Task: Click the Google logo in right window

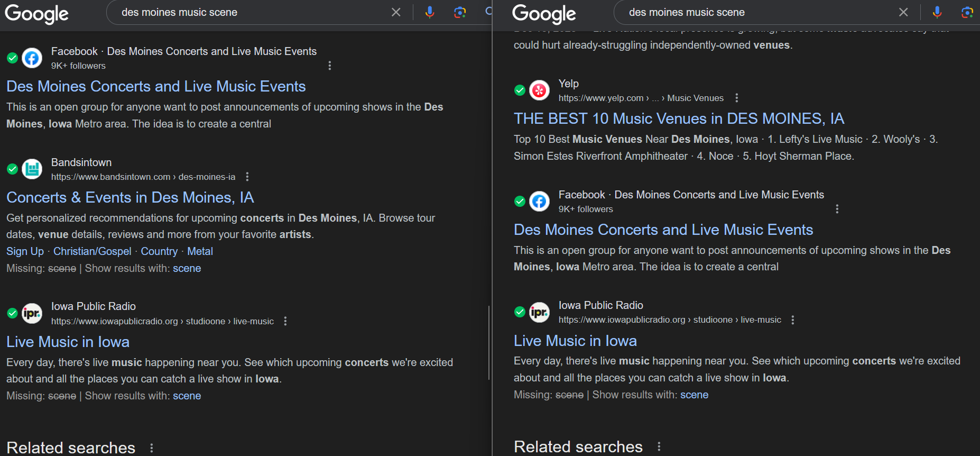Action: [544, 14]
